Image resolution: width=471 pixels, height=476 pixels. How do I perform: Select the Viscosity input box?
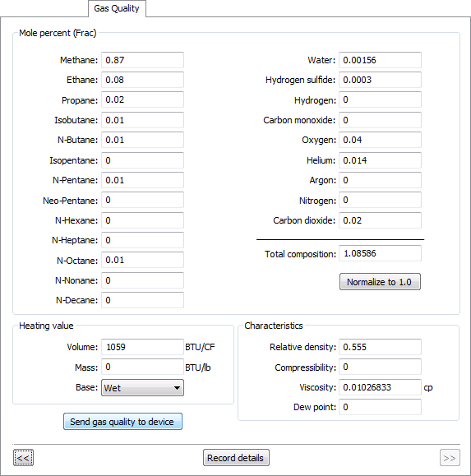(380, 387)
